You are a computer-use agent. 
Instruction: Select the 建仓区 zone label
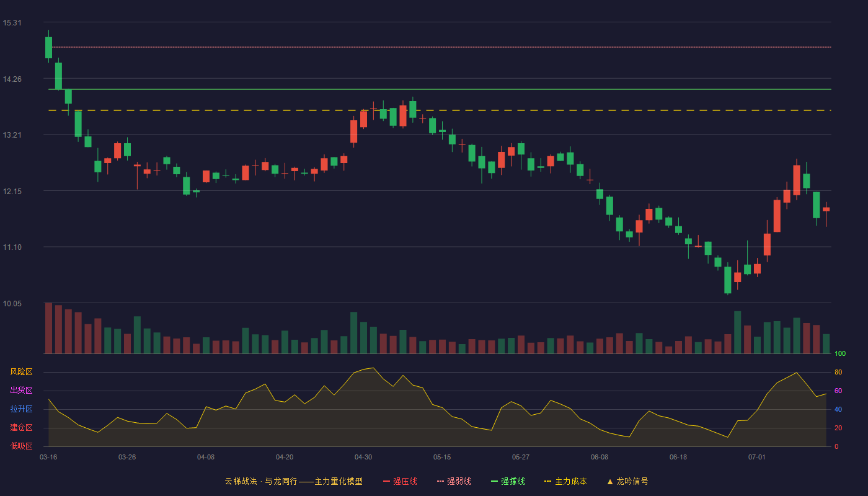(21, 428)
